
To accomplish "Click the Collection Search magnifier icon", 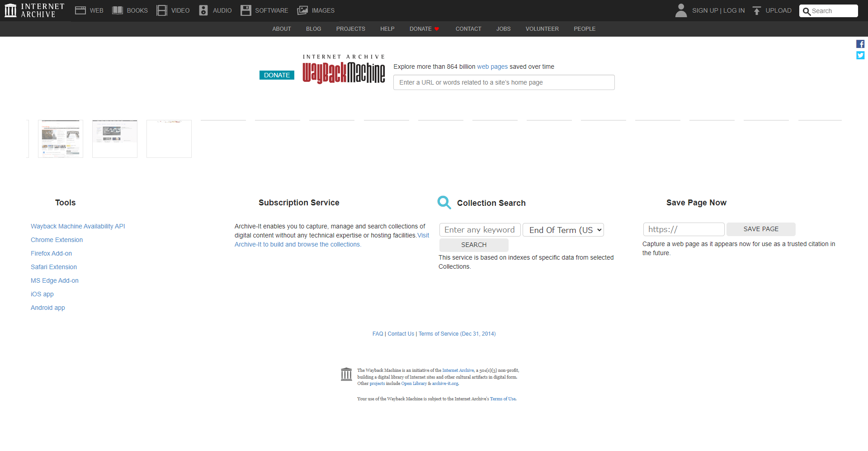I will (x=444, y=202).
